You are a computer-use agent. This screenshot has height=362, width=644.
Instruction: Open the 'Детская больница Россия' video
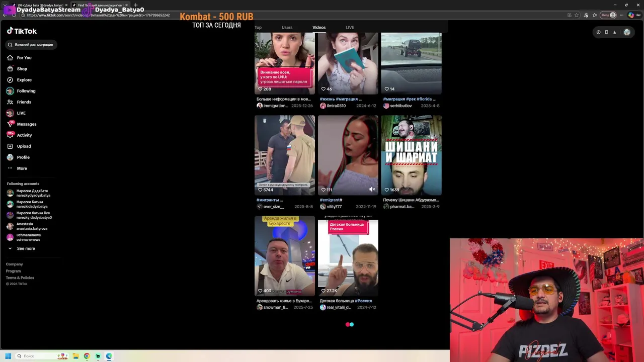point(348,256)
